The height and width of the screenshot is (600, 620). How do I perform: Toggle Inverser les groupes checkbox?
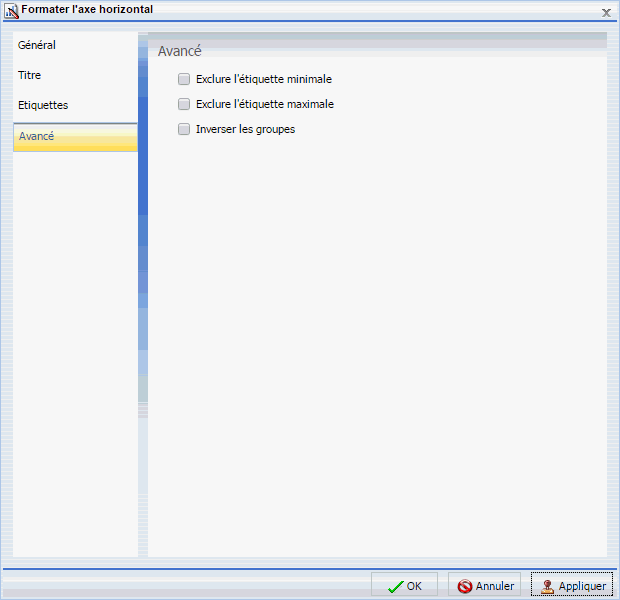click(184, 129)
